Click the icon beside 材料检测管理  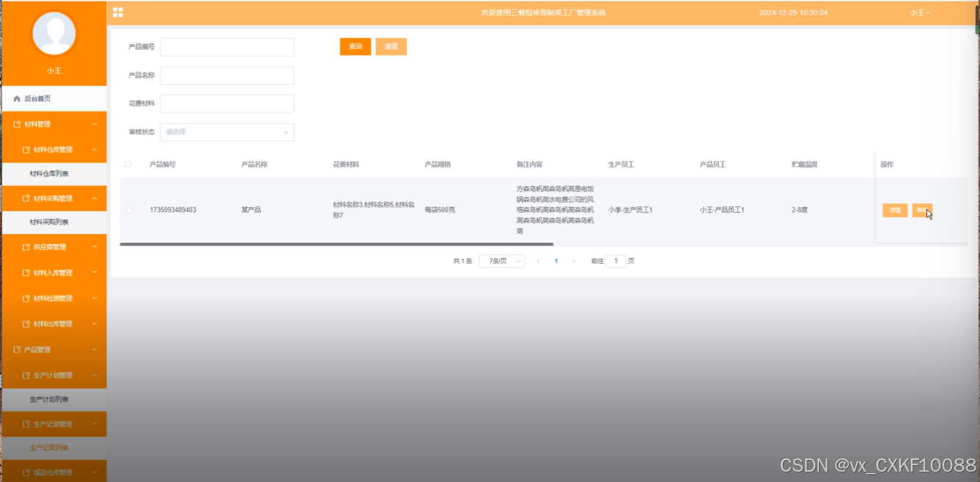pos(26,298)
